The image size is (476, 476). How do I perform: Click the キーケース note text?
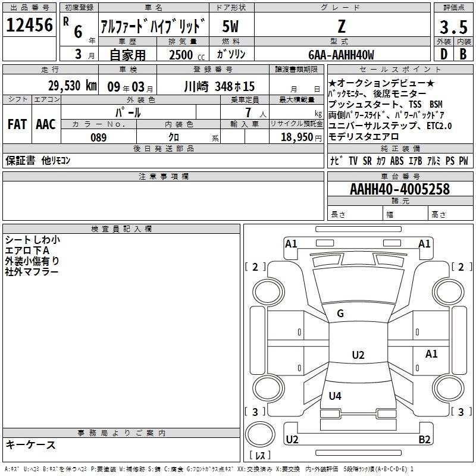pos(31,445)
